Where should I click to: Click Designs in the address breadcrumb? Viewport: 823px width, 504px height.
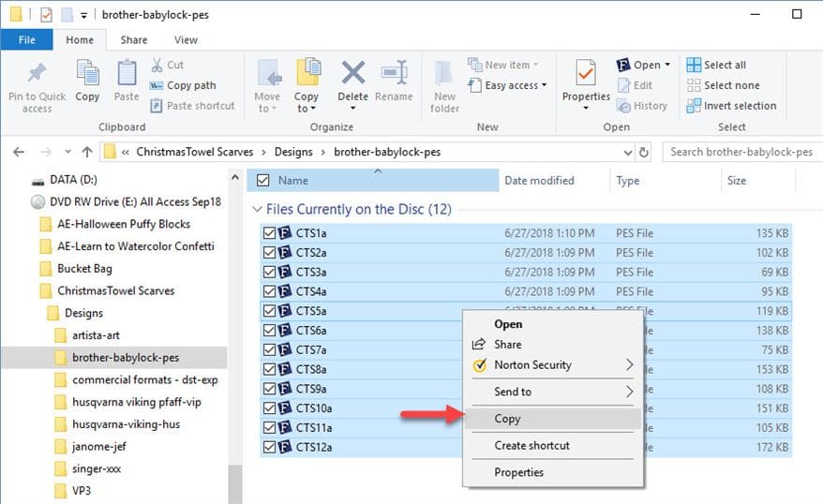(293, 152)
